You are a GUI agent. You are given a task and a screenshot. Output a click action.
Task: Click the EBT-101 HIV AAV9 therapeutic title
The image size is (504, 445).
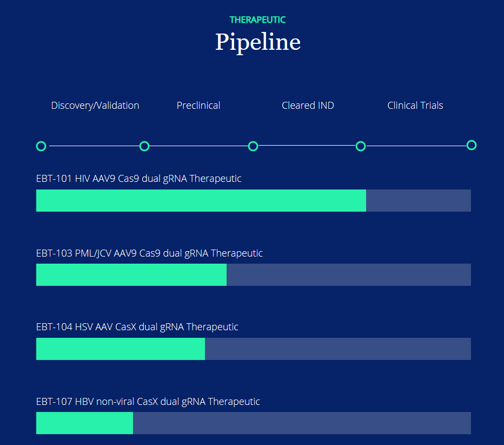pyautogui.click(x=139, y=179)
